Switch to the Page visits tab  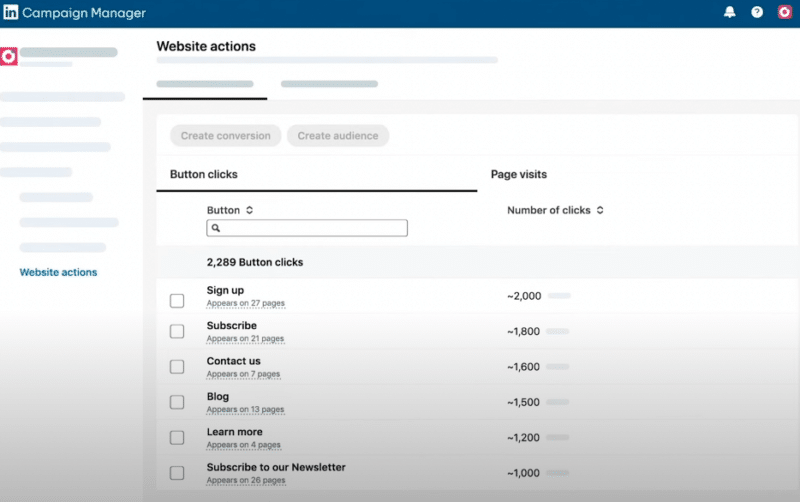point(519,174)
